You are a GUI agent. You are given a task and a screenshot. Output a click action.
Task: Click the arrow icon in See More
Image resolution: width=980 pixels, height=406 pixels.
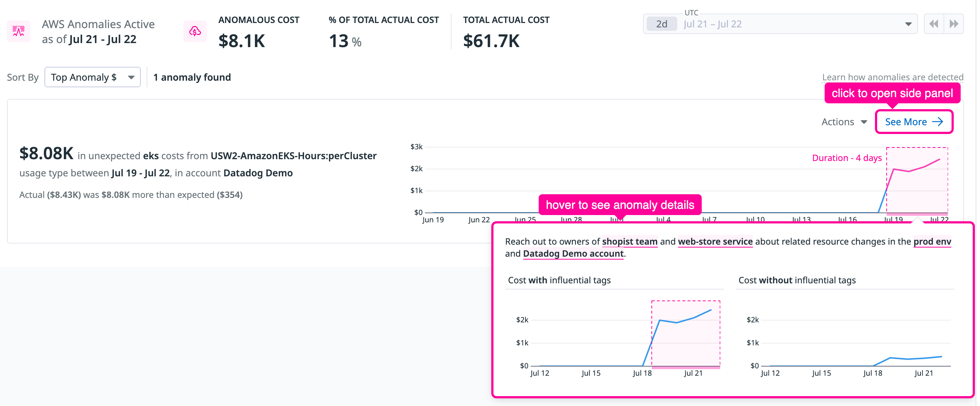pyautogui.click(x=938, y=122)
